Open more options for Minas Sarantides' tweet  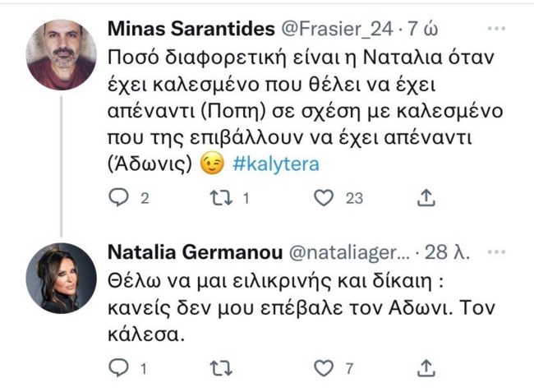pyautogui.click(x=496, y=29)
